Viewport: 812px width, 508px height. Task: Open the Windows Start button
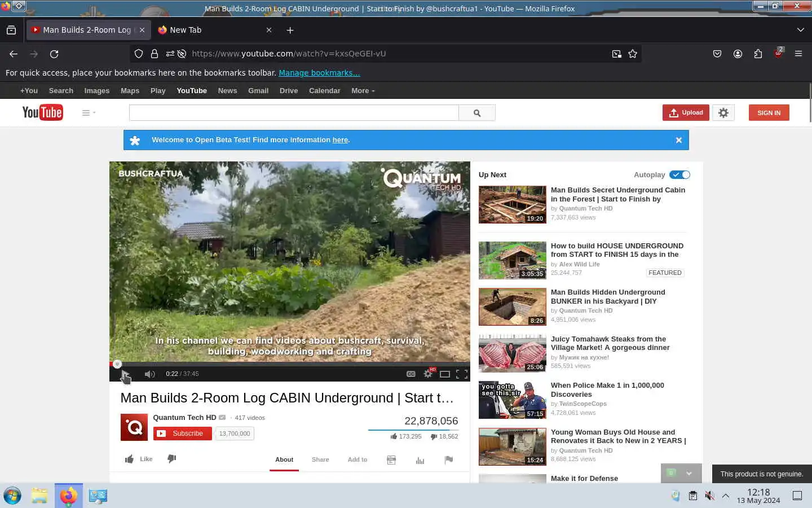12,496
